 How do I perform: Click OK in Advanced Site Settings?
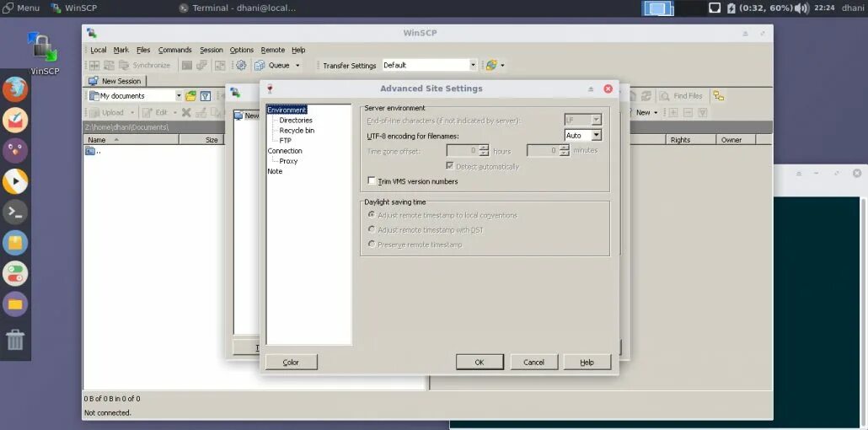click(480, 363)
